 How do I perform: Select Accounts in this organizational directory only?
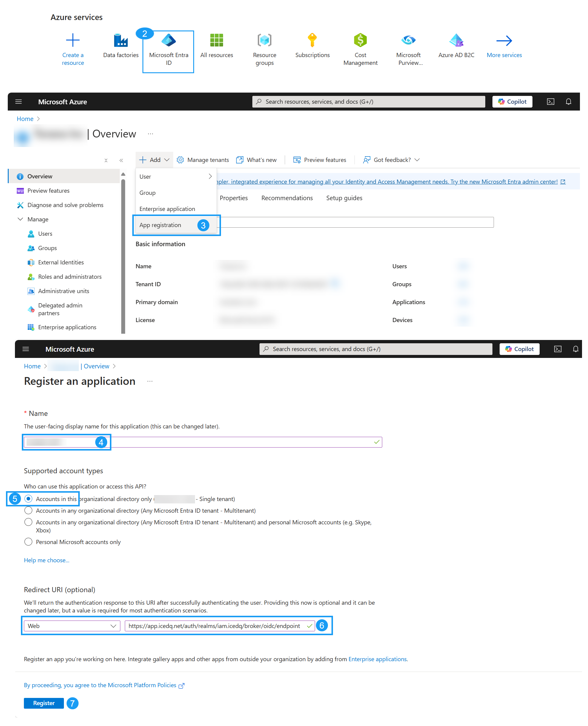(x=28, y=499)
